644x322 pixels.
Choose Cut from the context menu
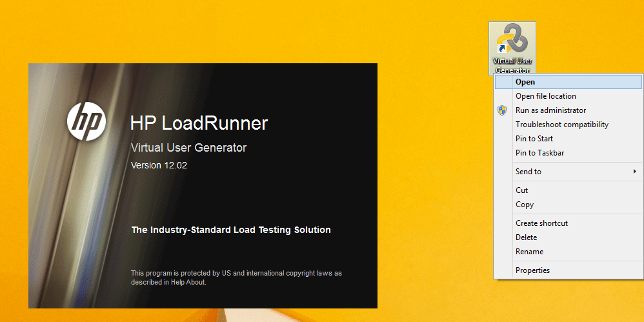tap(569, 190)
